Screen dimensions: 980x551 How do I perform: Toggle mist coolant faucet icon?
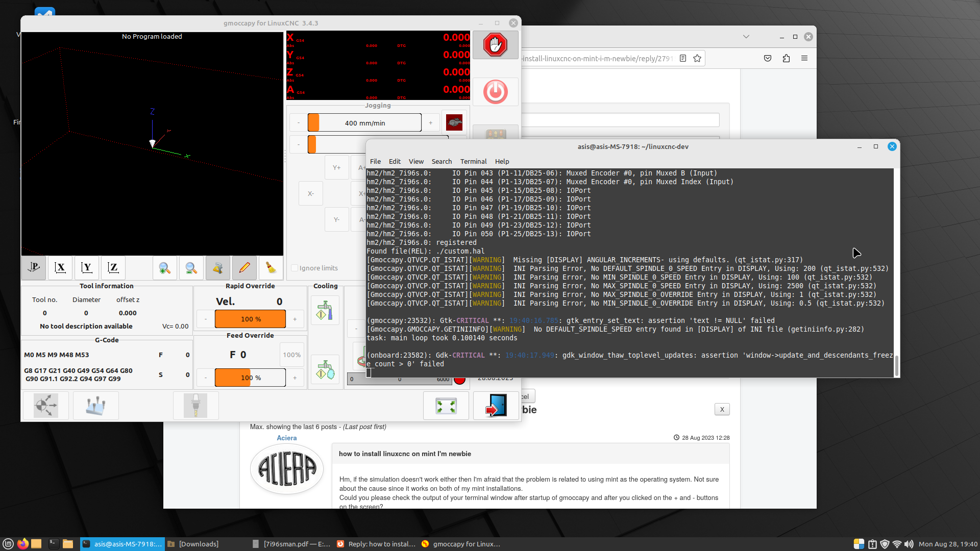[x=325, y=369]
